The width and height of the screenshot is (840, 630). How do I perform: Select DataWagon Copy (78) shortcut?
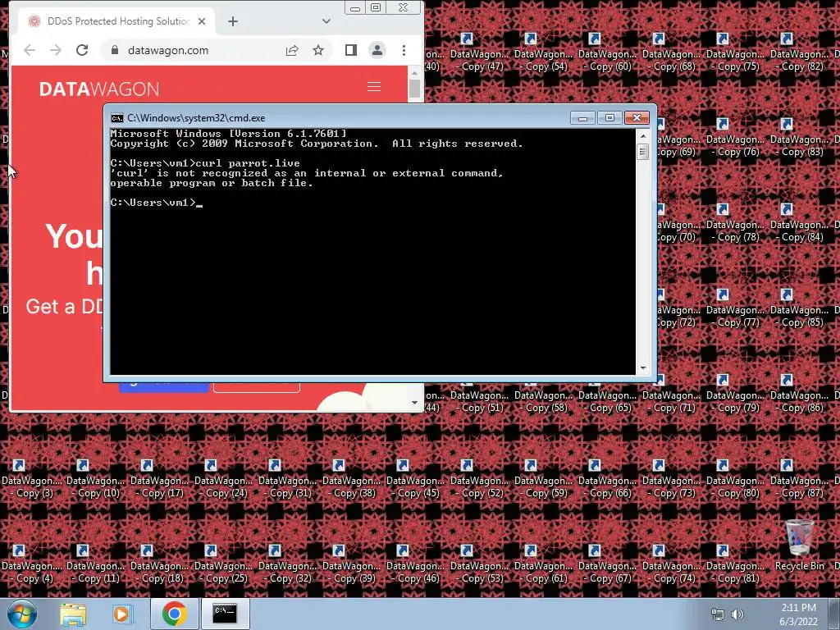pyautogui.click(x=736, y=222)
